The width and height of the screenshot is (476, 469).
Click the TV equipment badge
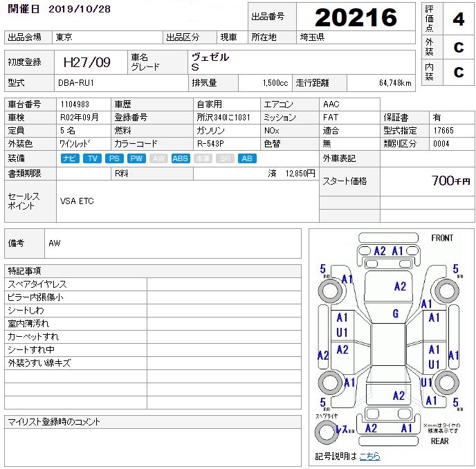(92, 158)
